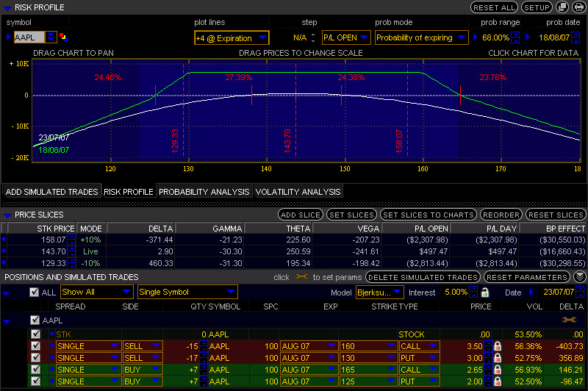Screen dimensions: 588x391
Task: Click the AAPL symbol input field
Action: click(29, 37)
